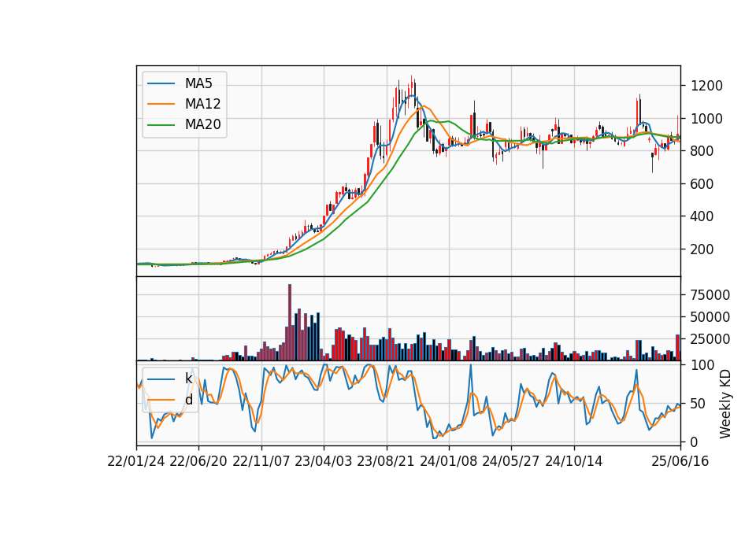Click the 75000 volume axis tick
This screenshot has height=543, width=756.
(710, 295)
